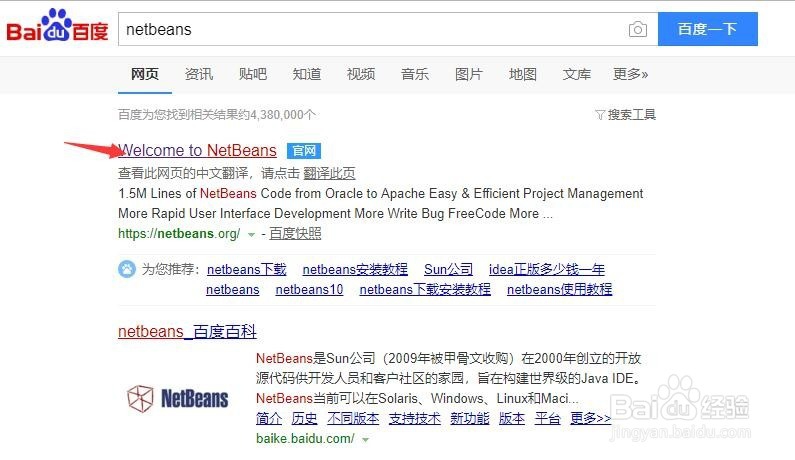795x460 pixels.
Task: Click suggested search idea正版多少钱一年
Action: pyautogui.click(x=547, y=269)
